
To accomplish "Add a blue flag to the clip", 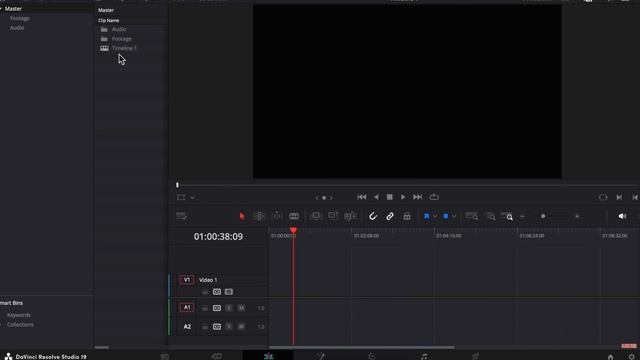I will coord(427,216).
